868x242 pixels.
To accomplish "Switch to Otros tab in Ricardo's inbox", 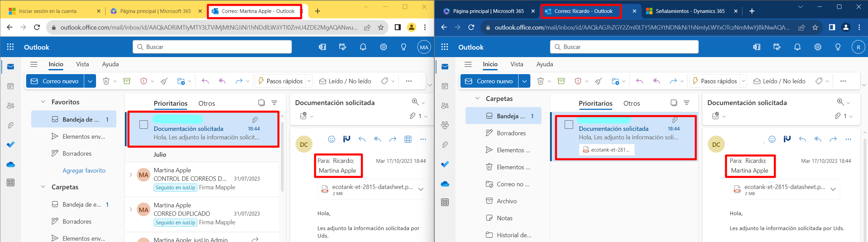I will [631, 103].
